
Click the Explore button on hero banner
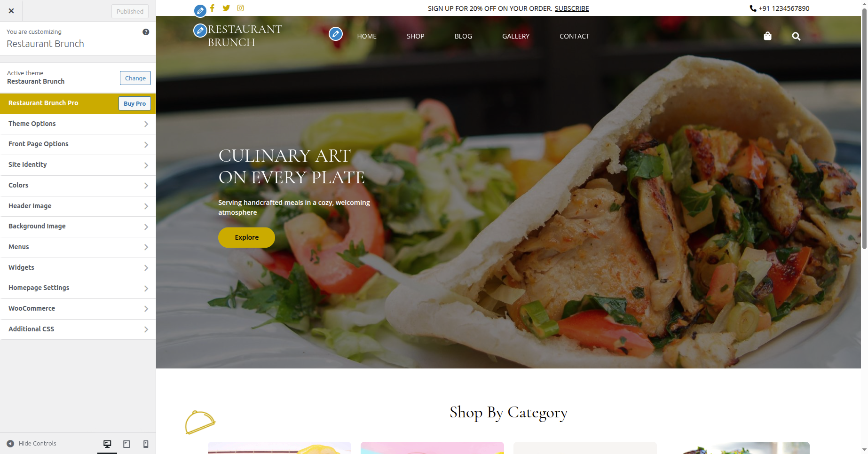click(x=246, y=237)
